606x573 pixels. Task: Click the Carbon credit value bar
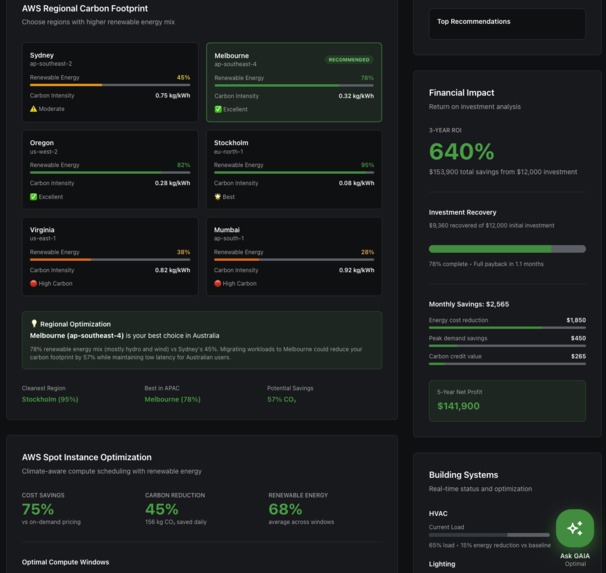click(507, 364)
